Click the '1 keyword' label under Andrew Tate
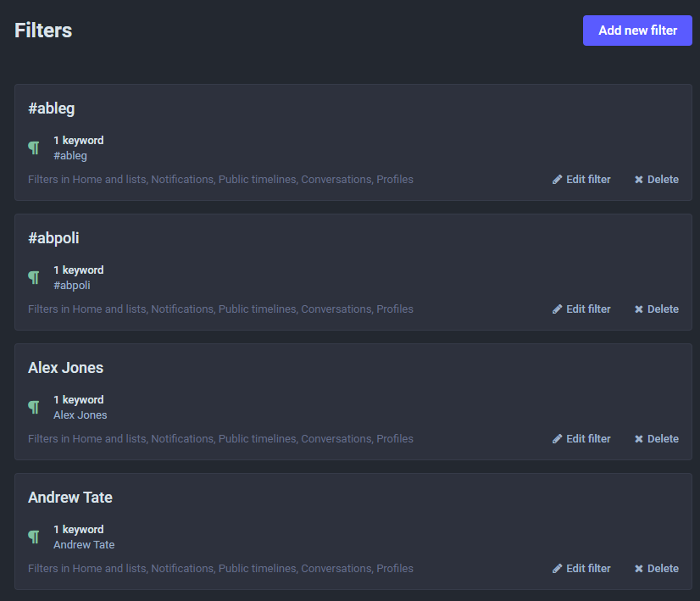Image resolution: width=700 pixels, height=601 pixels. click(x=79, y=529)
